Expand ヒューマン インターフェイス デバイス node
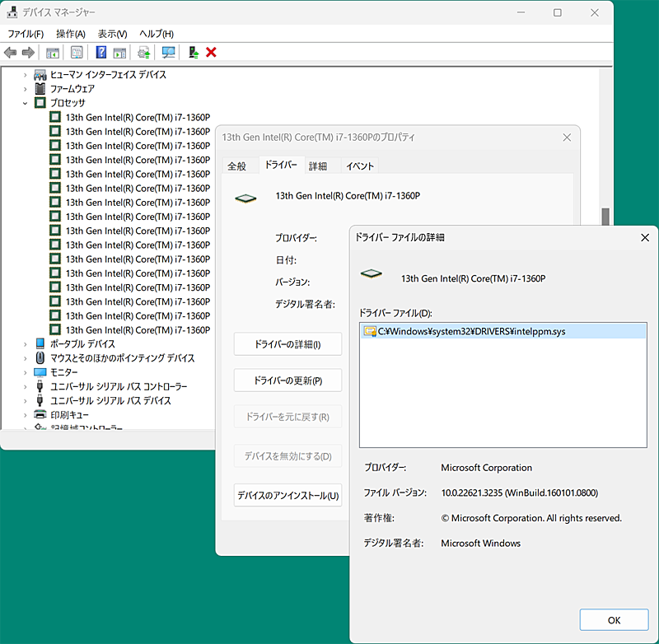The width and height of the screenshot is (659, 644). pos(26,75)
